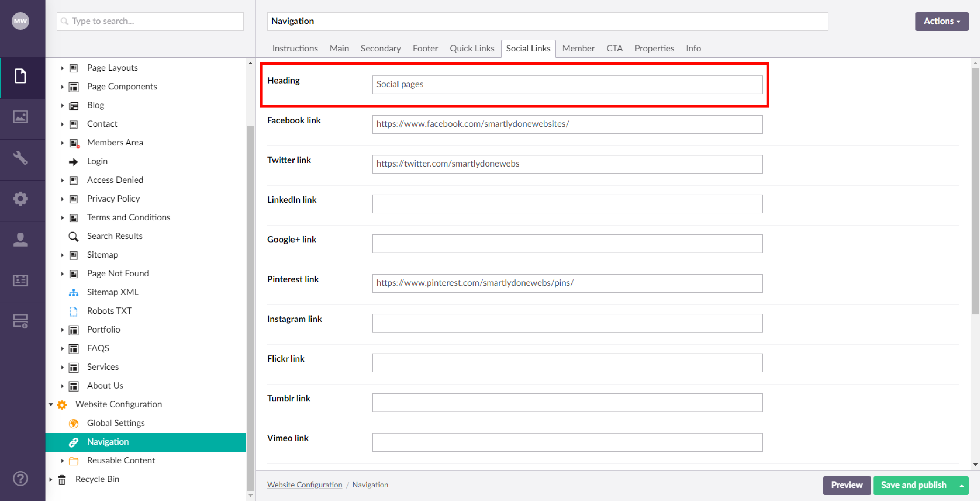Select Terms and Conditions tree item
This screenshot has height=502, width=980.
pos(129,218)
